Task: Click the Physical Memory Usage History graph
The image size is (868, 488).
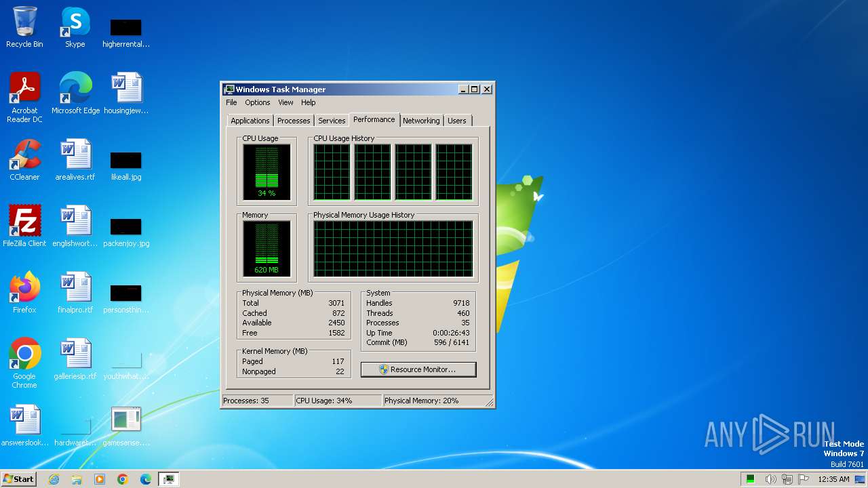Action: 393,249
